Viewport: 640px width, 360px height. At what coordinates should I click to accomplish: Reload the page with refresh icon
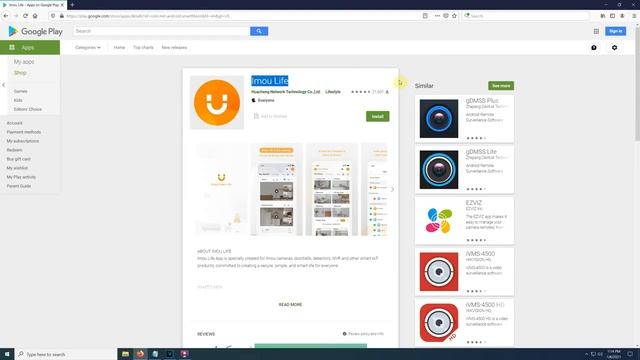pyautogui.click(x=25, y=16)
